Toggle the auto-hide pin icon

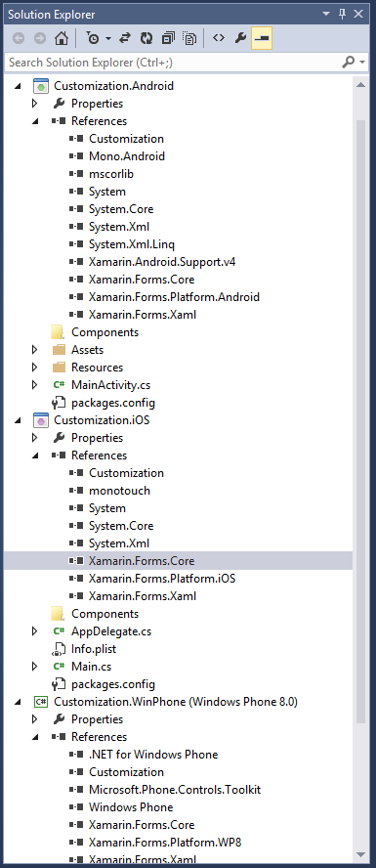click(x=342, y=15)
